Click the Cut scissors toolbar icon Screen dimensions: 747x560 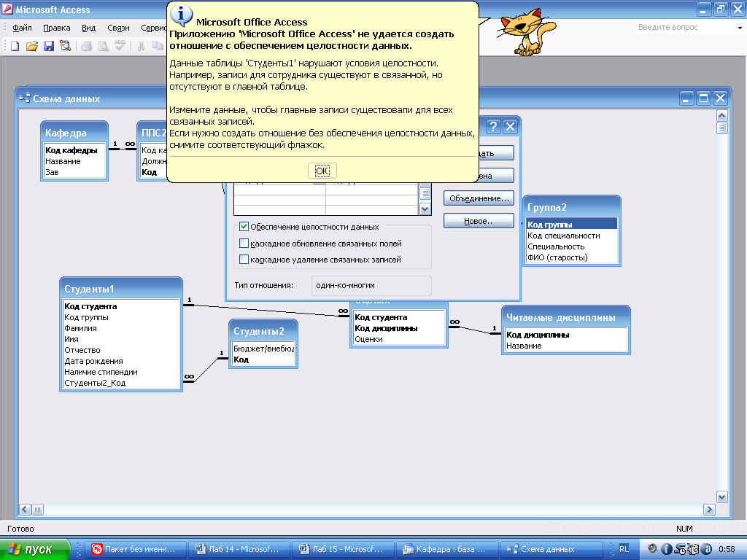coord(141,46)
